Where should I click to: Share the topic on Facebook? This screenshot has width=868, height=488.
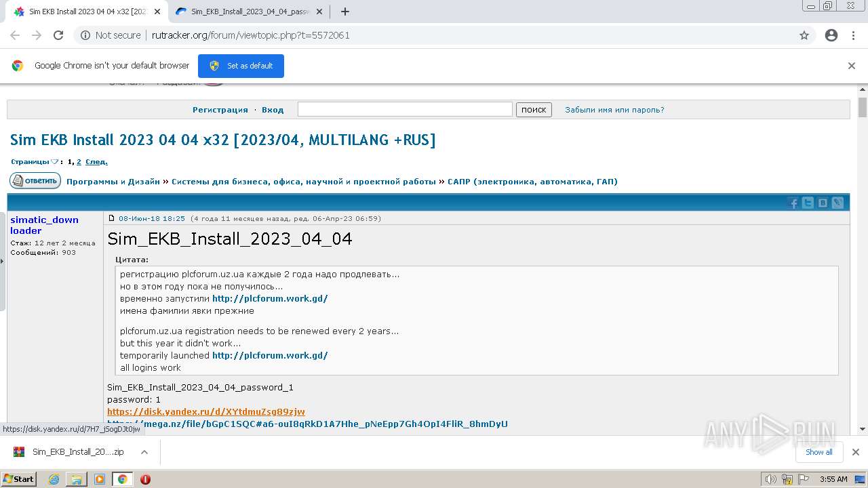pyautogui.click(x=793, y=203)
